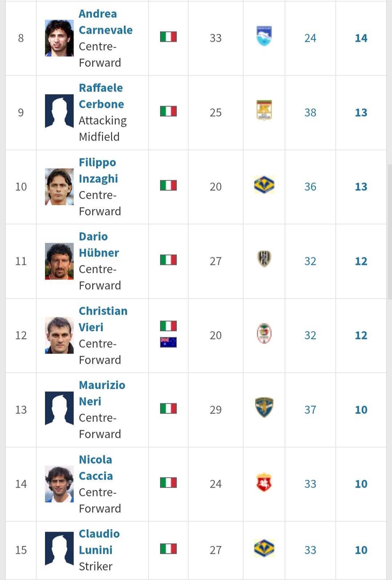The height and width of the screenshot is (580, 392).
Task: Click Andrea Carnevale's club crest icon
Action: 264,36
